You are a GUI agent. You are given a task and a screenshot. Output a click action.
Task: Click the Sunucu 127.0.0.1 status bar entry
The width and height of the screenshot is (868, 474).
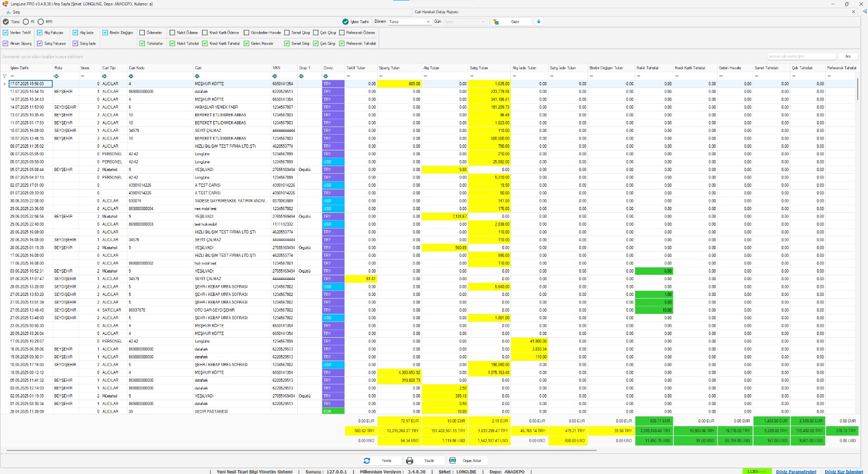click(x=325, y=471)
